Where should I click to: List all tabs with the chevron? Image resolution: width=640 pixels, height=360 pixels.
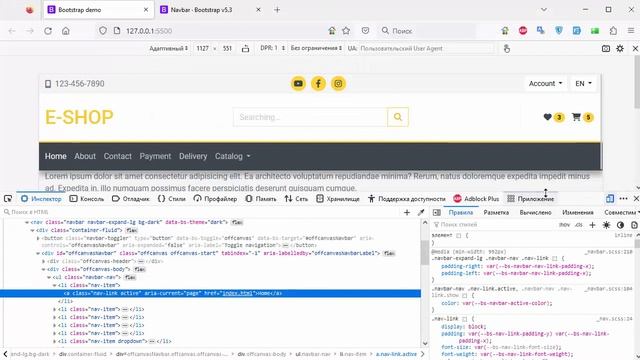(544, 9)
